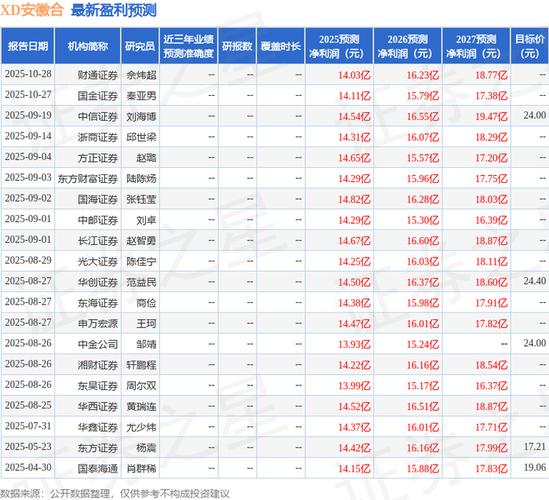Click the 18.11亿 forecast value
The height and width of the screenshot is (500, 549).
click(491, 262)
